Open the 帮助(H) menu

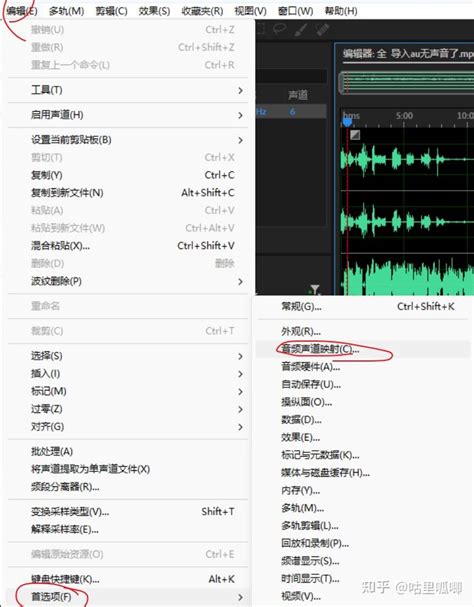[341, 11]
